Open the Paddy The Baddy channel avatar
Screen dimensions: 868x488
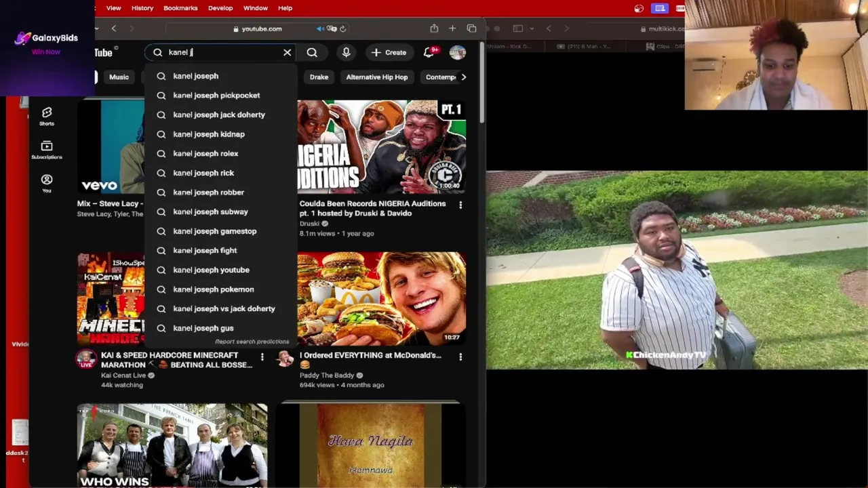pyautogui.click(x=285, y=359)
